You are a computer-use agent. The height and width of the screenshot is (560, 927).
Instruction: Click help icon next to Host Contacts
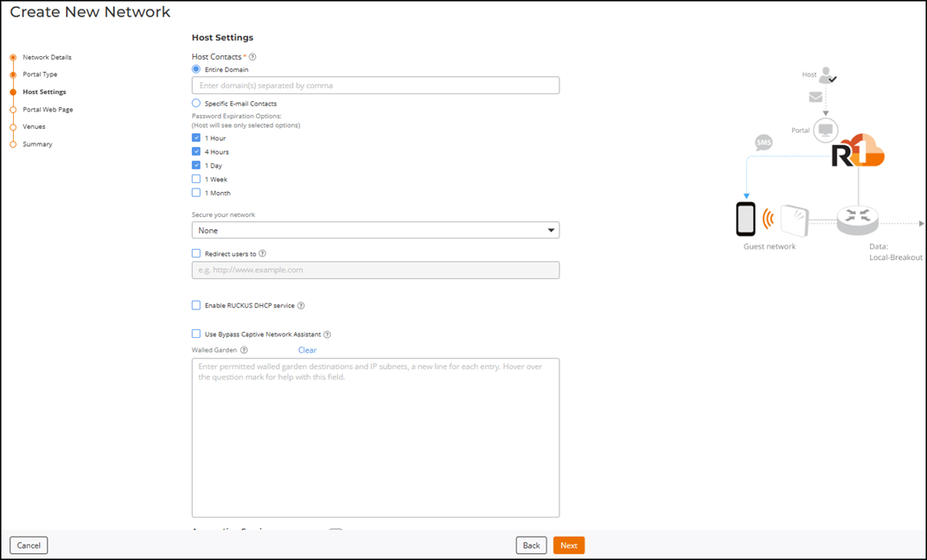click(x=253, y=57)
